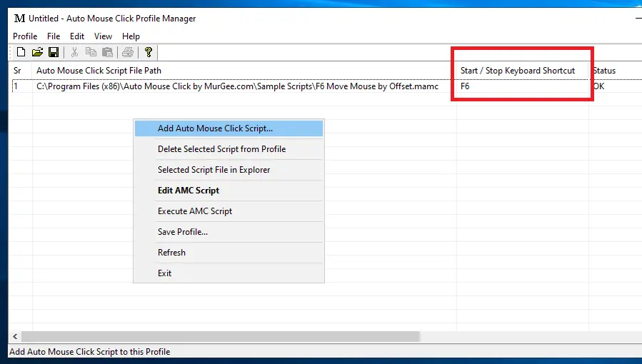Select the F6 Move Mouse by Offset.mamc path
The height and width of the screenshot is (364, 642).
tap(238, 86)
